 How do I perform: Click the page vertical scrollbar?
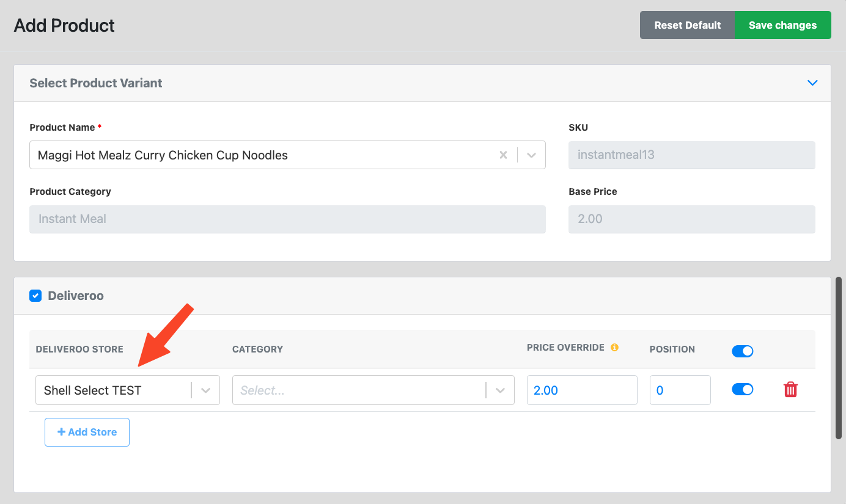coord(839,357)
